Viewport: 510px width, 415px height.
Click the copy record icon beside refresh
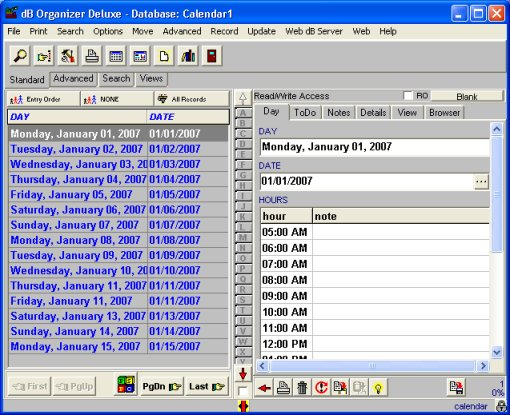click(x=340, y=388)
